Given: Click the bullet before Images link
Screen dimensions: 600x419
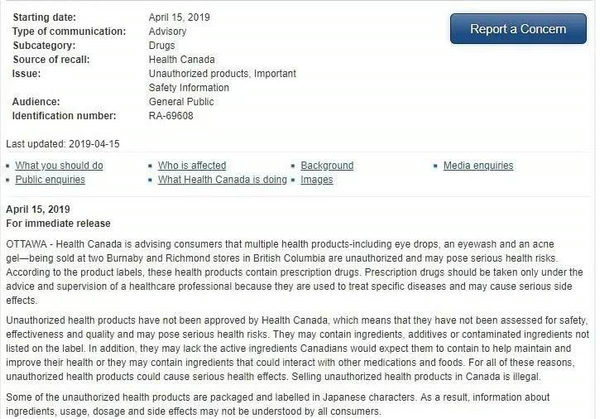Looking at the screenshot, I should pyautogui.click(x=294, y=180).
